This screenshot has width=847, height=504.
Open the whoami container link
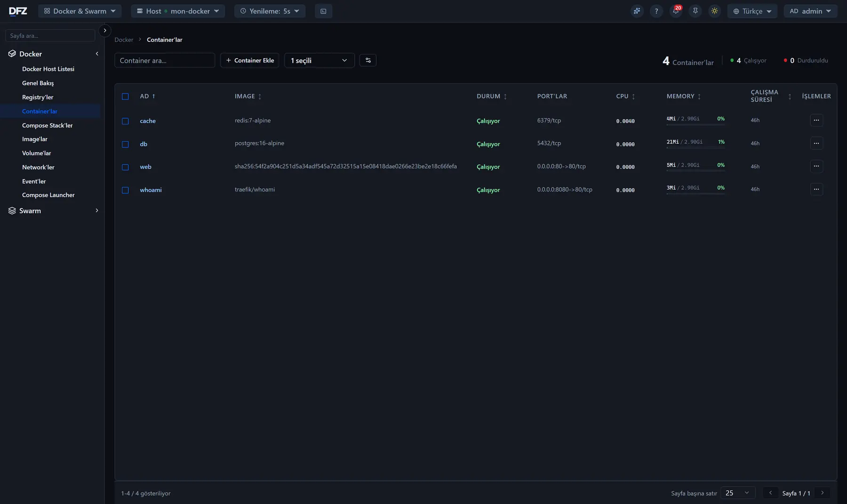tap(151, 190)
